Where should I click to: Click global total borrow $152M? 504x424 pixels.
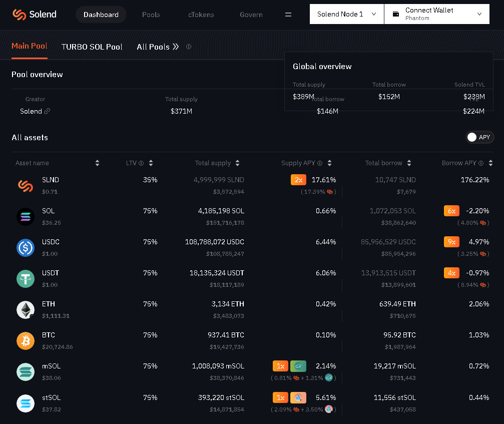pyautogui.click(x=389, y=97)
